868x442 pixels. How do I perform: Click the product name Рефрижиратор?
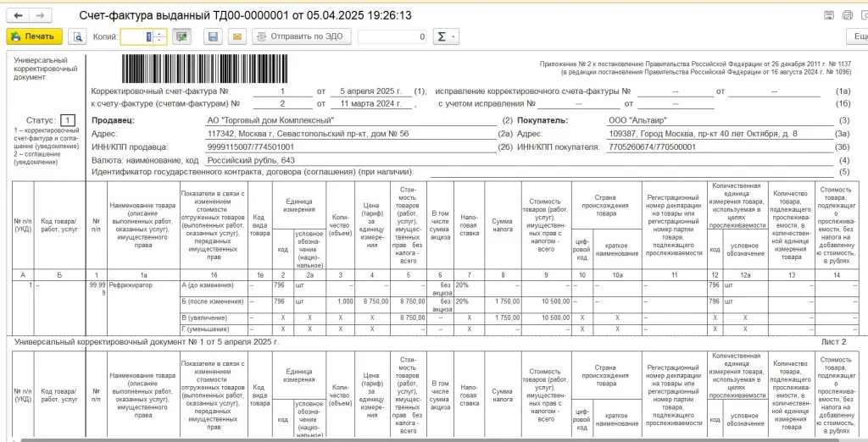click(x=131, y=285)
